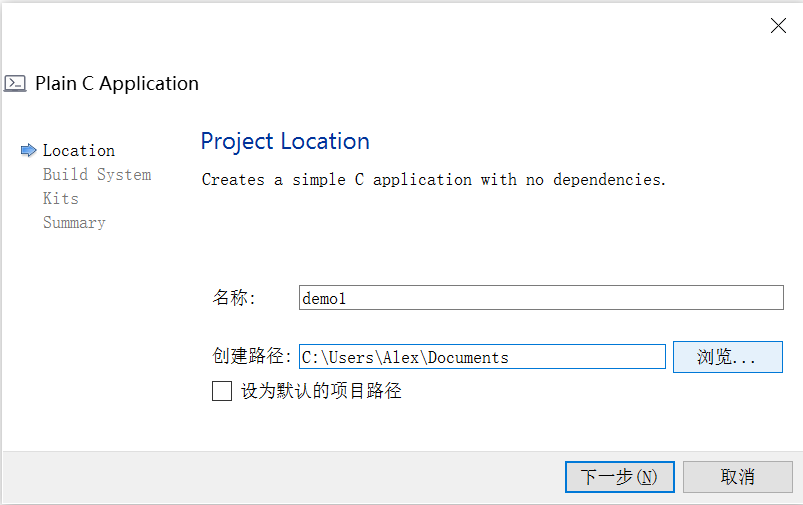Select the Kits wizard step
This screenshot has height=505, width=803.
click(x=61, y=198)
